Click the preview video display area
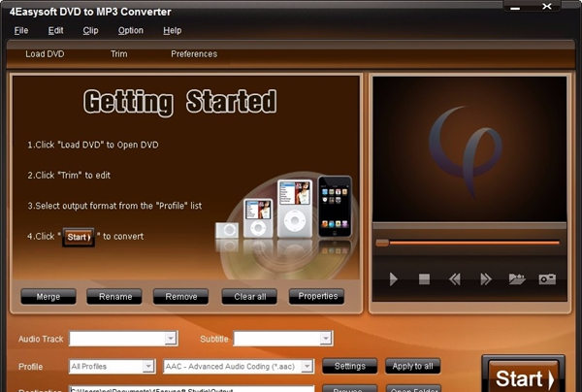Screen dimensions: 582x392 [x=469, y=148]
